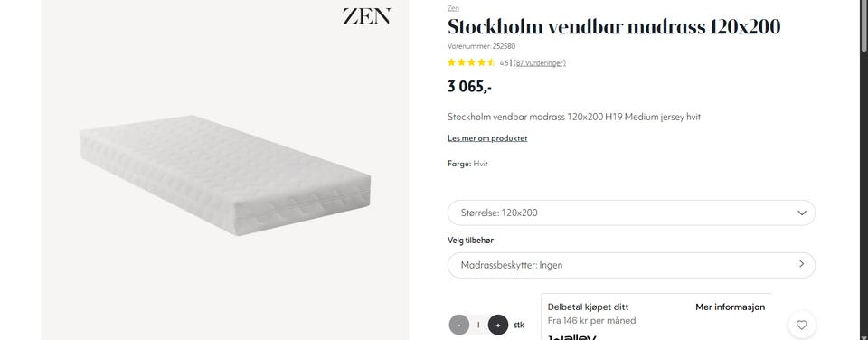This screenshot has width=868, height=340.
Task: Click the Walley payment logo
Action: coord(571,336)
